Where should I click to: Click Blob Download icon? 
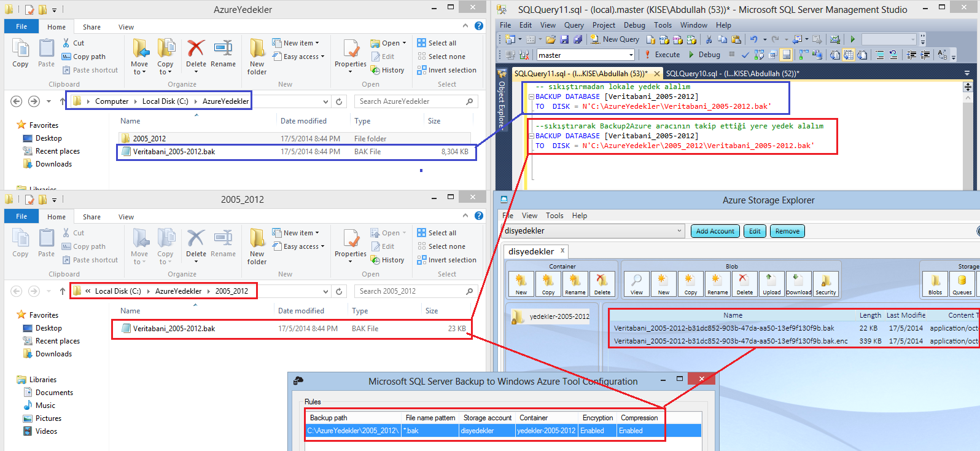coord(799,284)
